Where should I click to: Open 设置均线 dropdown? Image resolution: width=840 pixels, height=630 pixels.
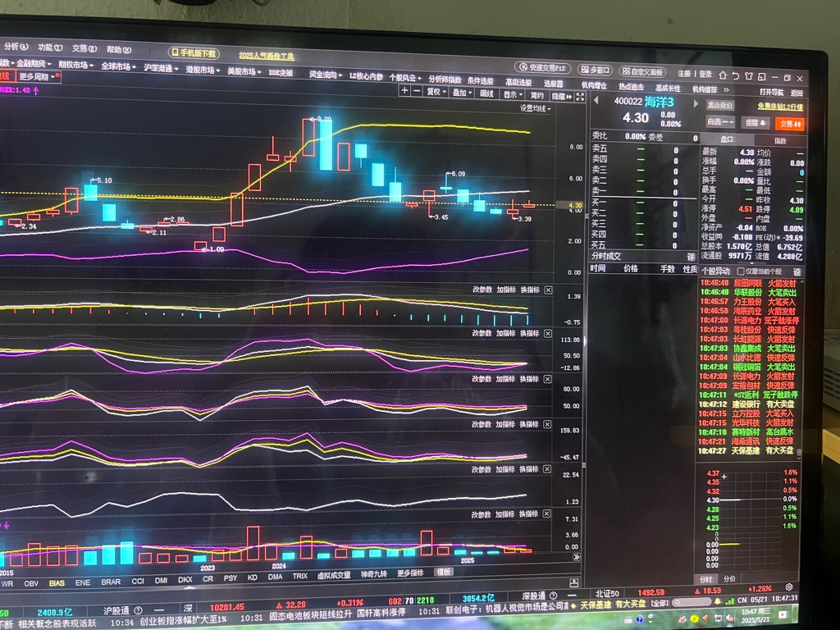coord(535,108)
